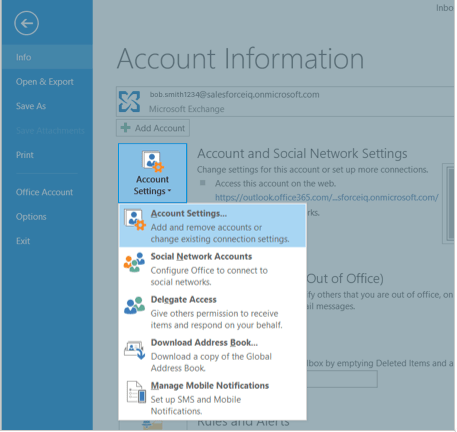Click the green plus Add Account icon
The width and height of the screenshot is (457, 432).
point(125,128)
